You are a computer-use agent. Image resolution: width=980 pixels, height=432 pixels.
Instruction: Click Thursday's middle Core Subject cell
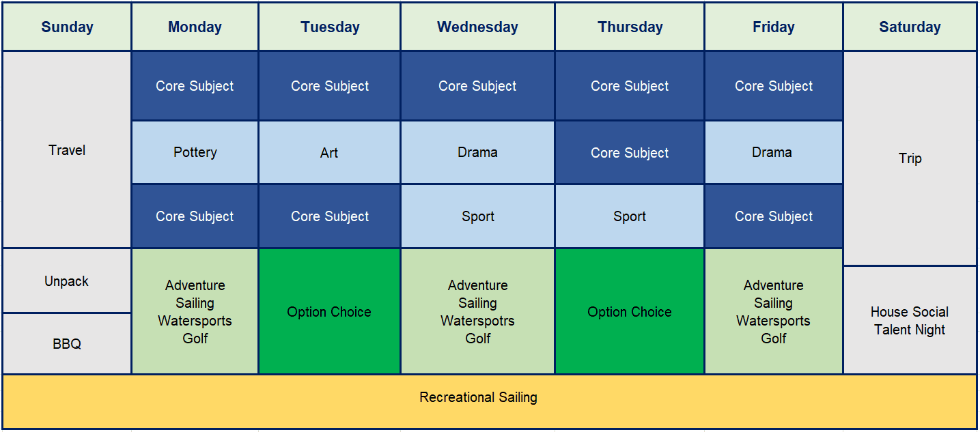[x=630, y=152]
